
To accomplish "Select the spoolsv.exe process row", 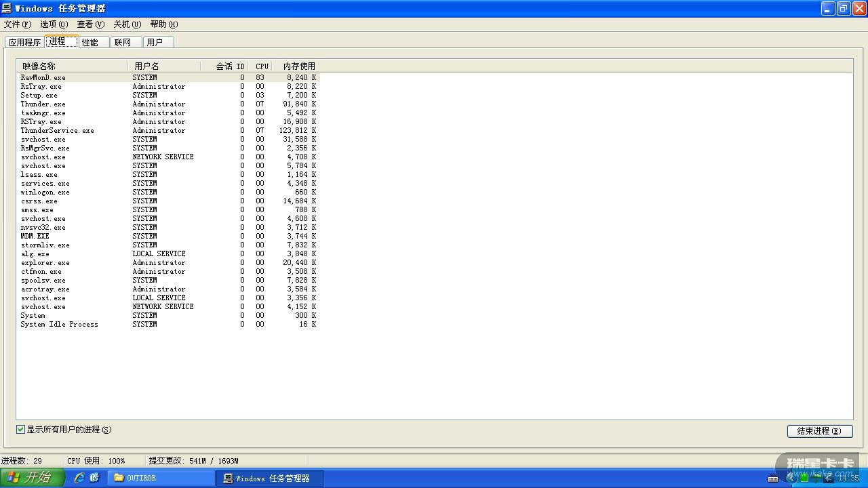I will click(x=168, y=281).
